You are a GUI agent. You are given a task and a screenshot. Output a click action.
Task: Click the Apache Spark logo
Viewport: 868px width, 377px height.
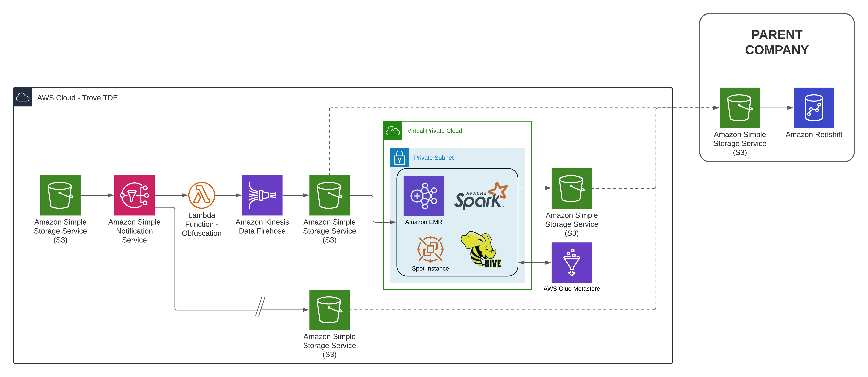point(481,196)
